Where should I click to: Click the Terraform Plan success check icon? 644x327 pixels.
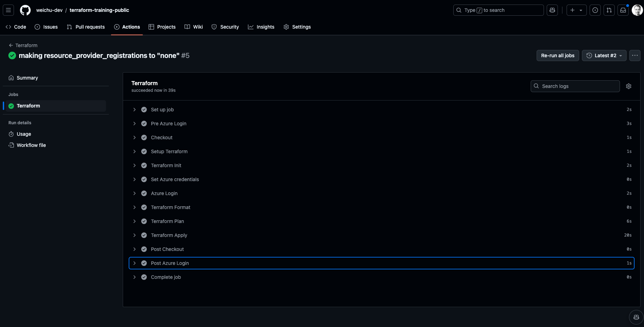coord(144,221)
